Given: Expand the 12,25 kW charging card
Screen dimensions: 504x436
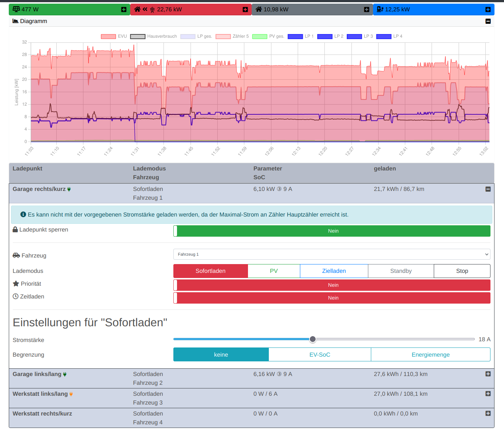Looking at the screenshot, I should click(488, 10).
